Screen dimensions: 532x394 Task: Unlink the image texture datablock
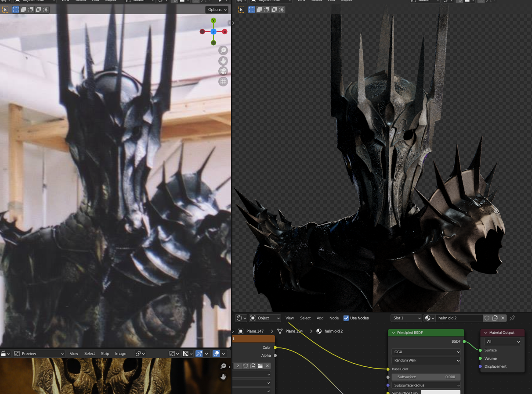click(267, 366)
